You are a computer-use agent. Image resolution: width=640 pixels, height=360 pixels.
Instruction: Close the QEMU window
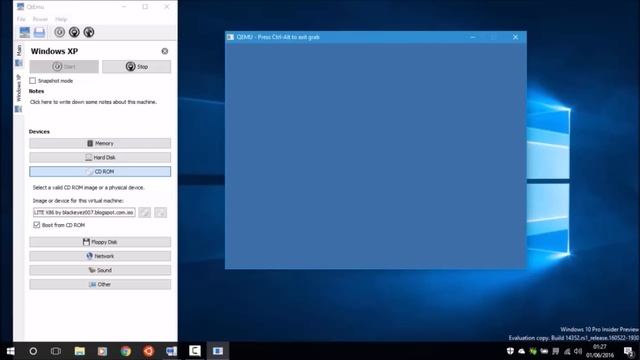516,37
